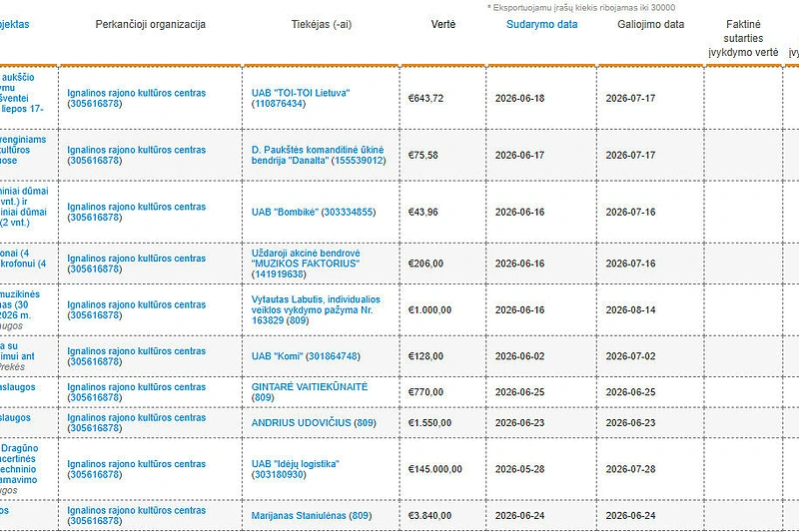799x532 pixels.
Task: Open GINTARĖ VAITIEKŪNAITĖ supplier link
Action: point(310,392)
